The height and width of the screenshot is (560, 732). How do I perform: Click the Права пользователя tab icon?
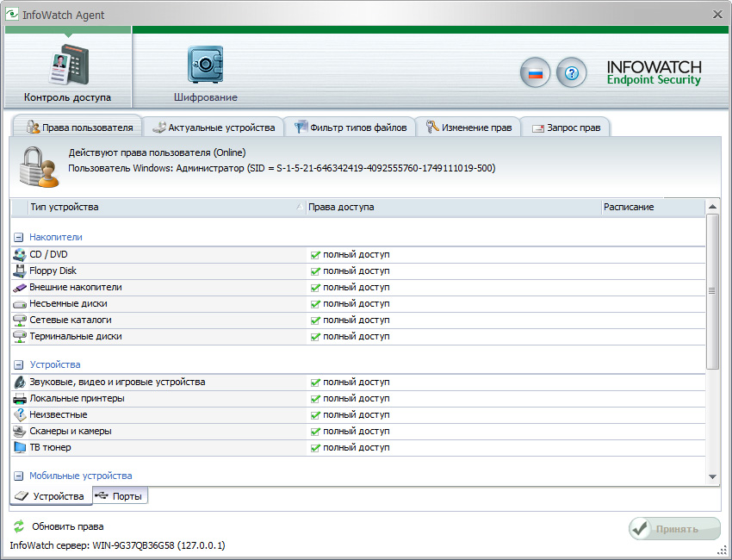[33, 127]
